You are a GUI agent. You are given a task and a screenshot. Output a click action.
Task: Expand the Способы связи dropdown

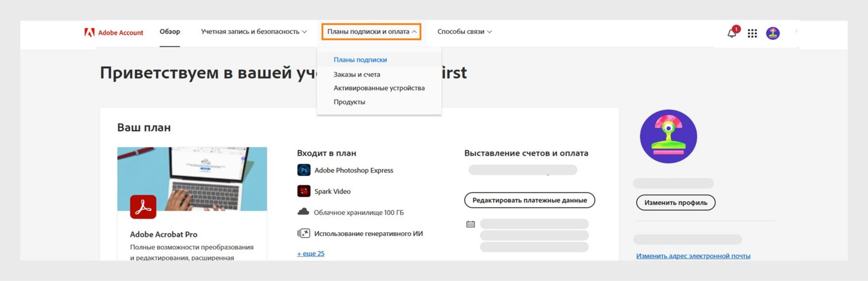click(x=464, y=32)
